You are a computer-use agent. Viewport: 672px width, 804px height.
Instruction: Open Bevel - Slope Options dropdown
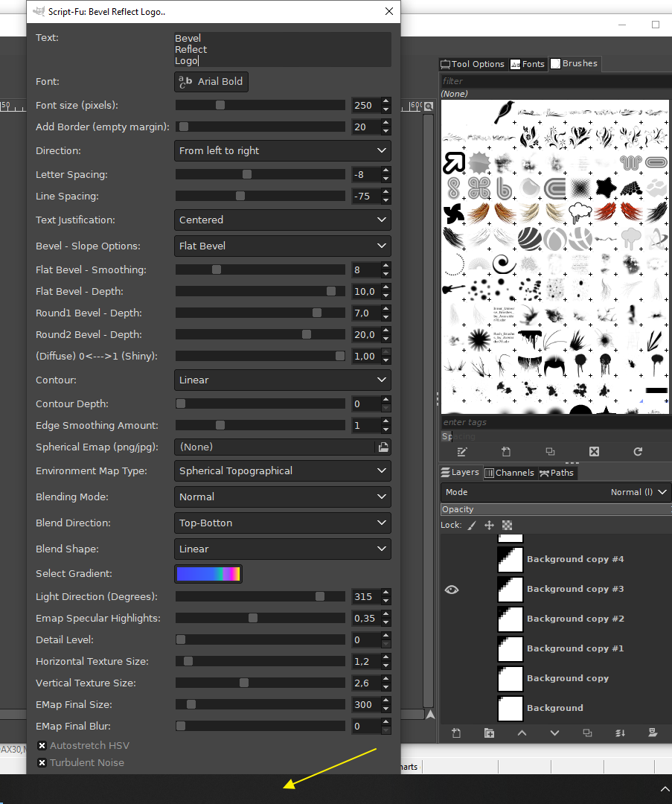pyautogui.click(x=283, y=246)
